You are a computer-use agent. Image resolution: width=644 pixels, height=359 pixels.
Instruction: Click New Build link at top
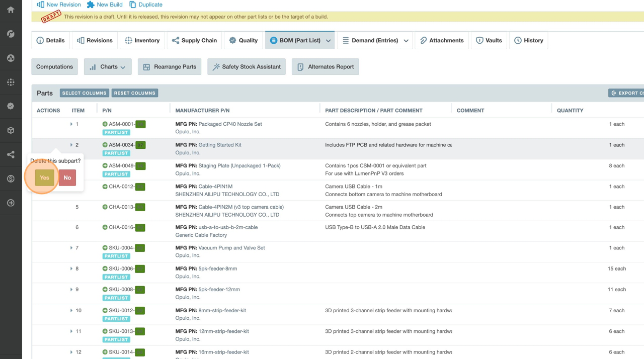click(x=105, y=5)
